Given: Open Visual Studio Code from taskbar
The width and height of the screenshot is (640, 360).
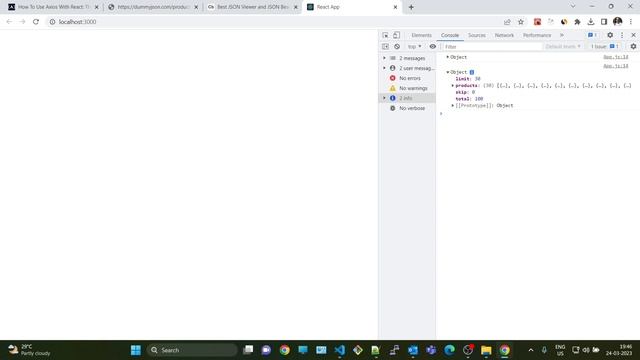Looking at the screenshot, I should pyautogui.click(x=339, y=350).
